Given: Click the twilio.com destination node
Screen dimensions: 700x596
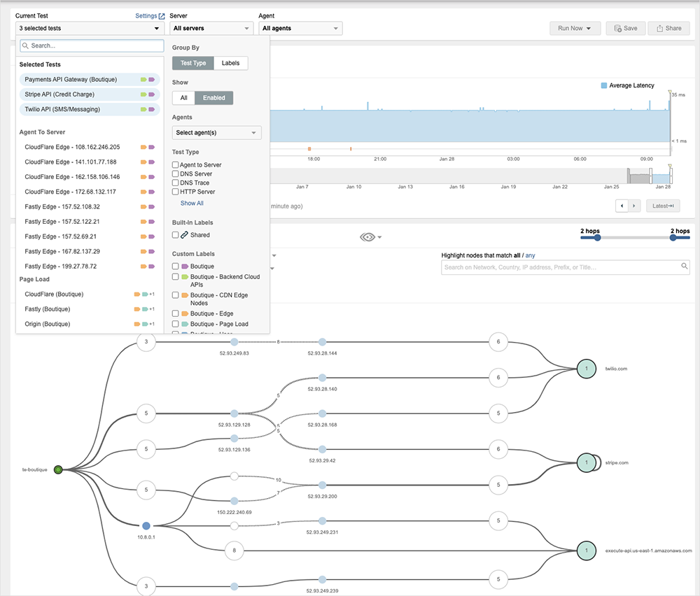Looking at the screenshot, I should (586, 368).
